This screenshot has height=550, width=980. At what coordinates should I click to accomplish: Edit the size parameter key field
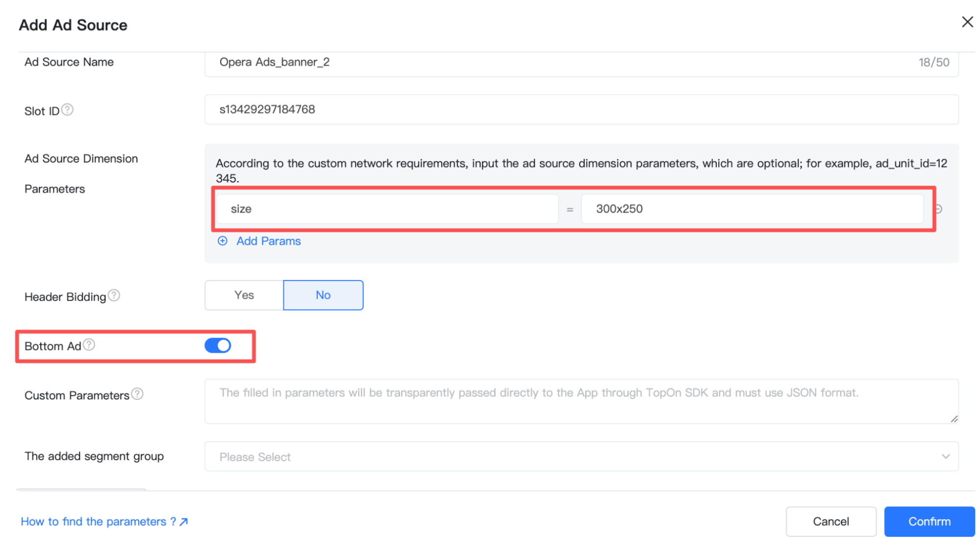(387, 209)
